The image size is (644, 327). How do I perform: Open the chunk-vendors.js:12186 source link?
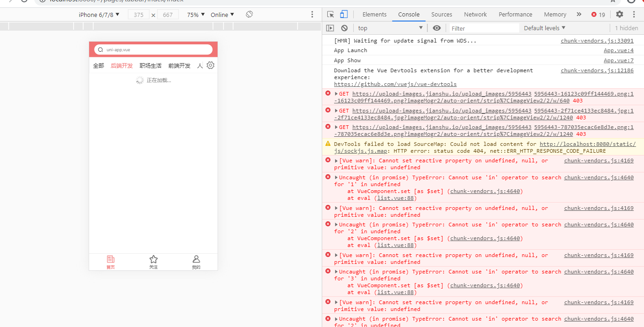[597, 70]
